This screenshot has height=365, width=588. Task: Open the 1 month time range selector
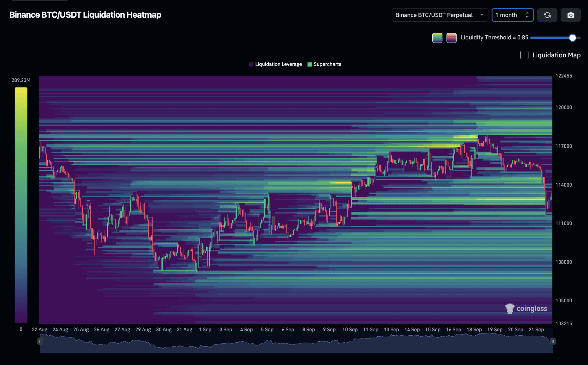coord(512,15)
